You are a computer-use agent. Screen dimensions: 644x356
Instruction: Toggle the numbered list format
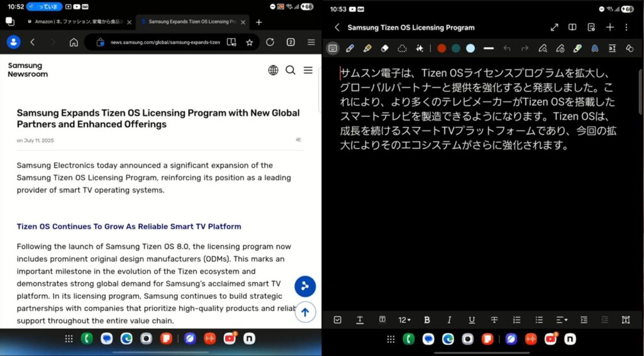click(517, 320)
